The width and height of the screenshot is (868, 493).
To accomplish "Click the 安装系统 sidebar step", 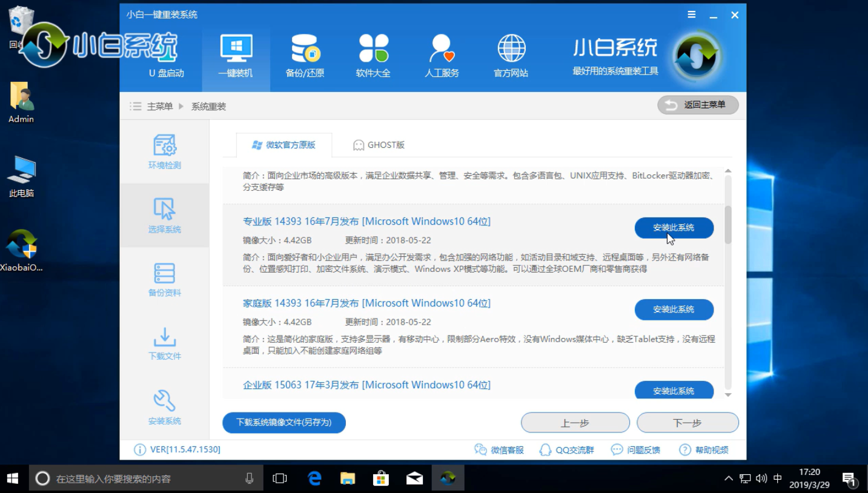I will 165,408.
